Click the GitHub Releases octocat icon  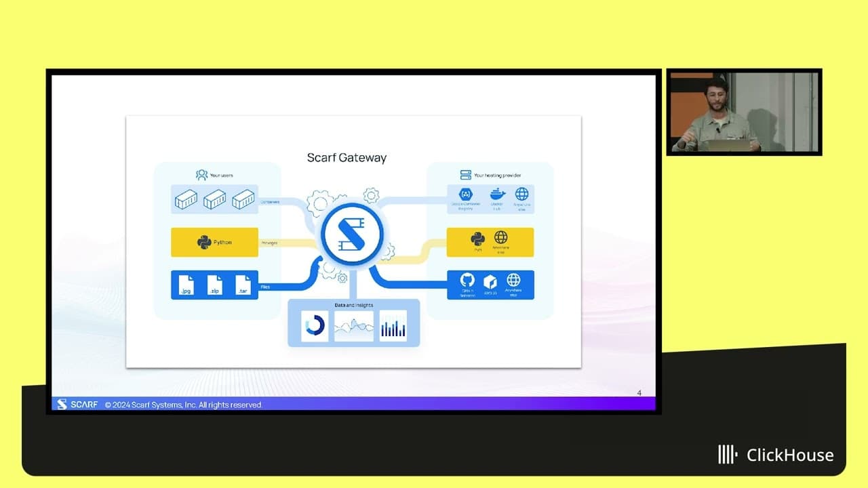467,281
